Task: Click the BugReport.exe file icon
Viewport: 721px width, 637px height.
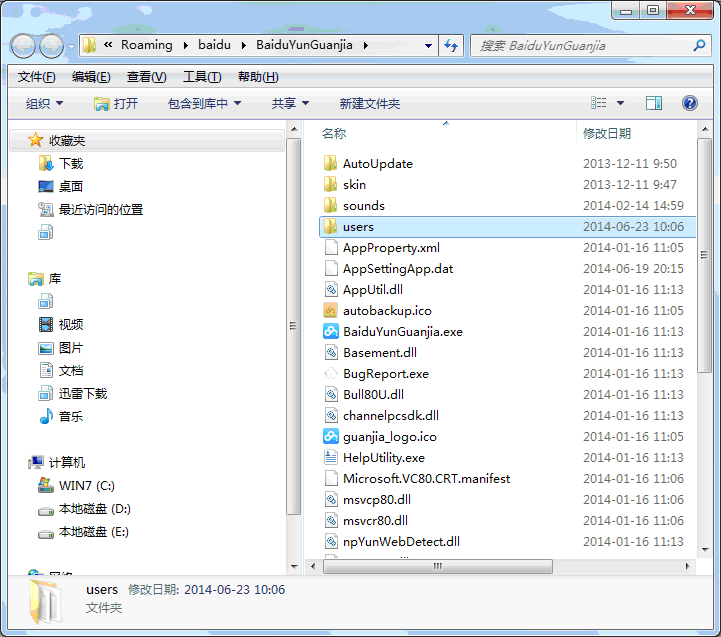Action: point(331,373)
